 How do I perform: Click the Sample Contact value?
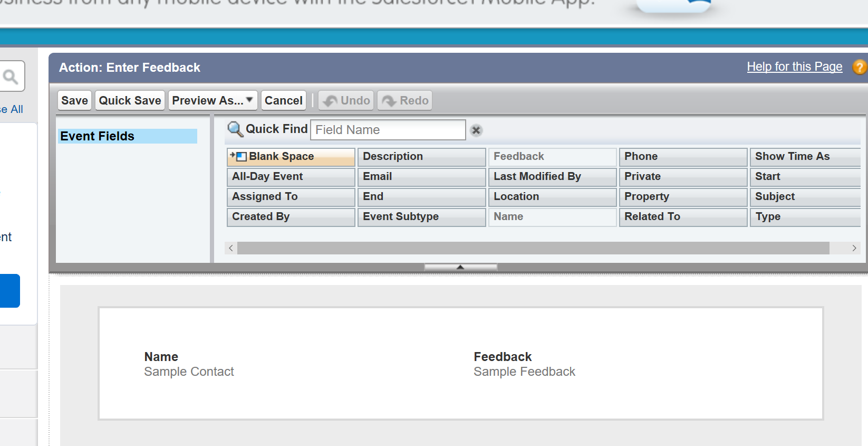coord(189,372)
